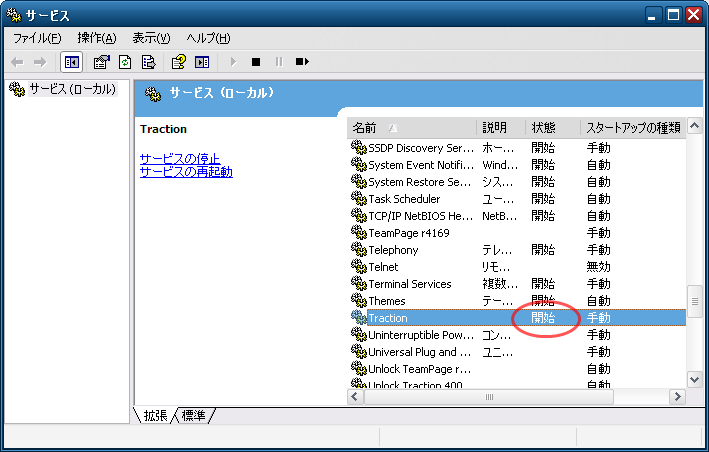The width and height of the screenshot is (709, 452).
Task: Click the Pause Service toolbar button
Action: 279,62
